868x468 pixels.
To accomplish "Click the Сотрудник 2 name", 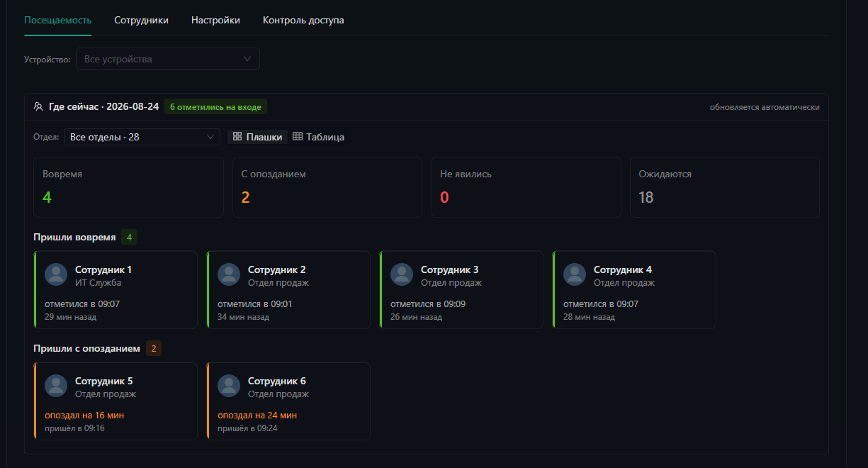I will [x=277, y=269].
